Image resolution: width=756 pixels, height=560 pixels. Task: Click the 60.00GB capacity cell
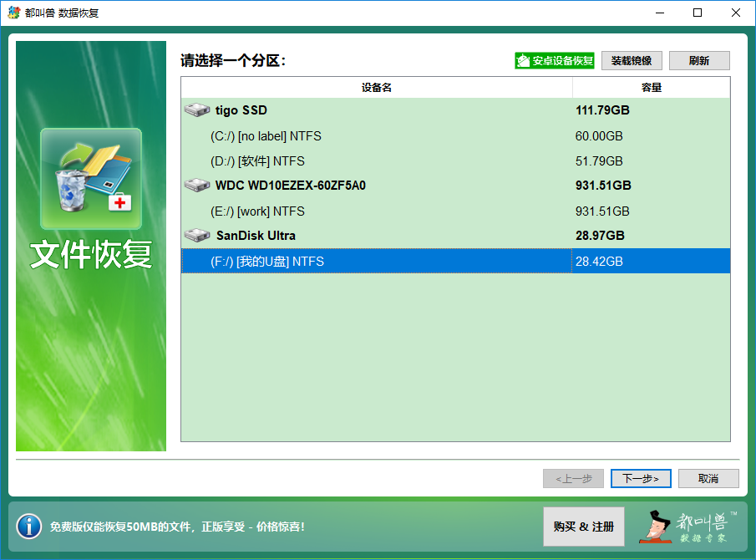point(599,136)
